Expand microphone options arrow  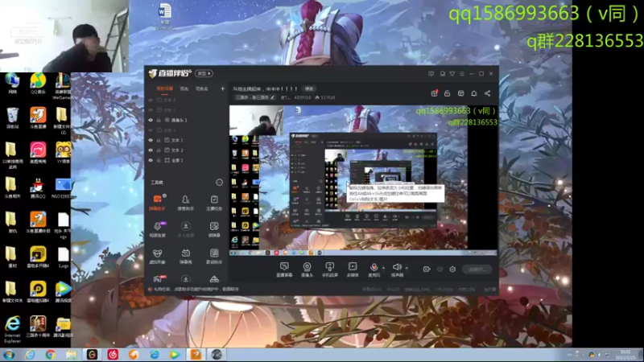pos(384,268)
